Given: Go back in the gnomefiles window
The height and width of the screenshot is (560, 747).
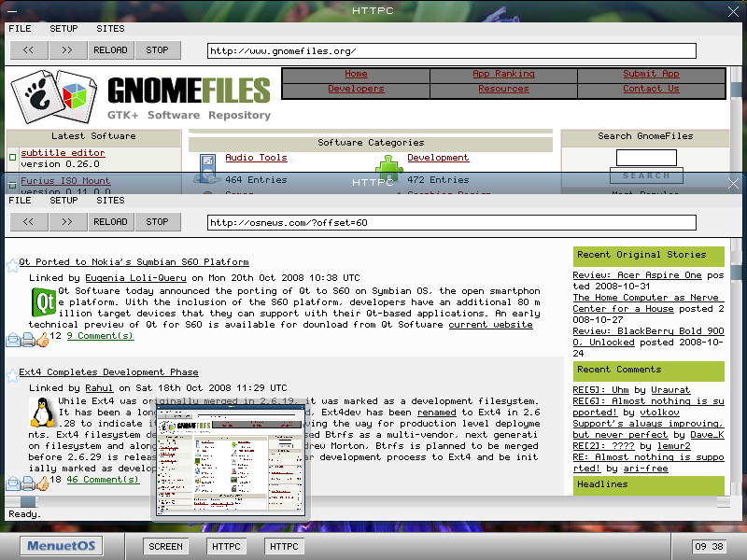Looking at the screenshot, I should [29, 50].
